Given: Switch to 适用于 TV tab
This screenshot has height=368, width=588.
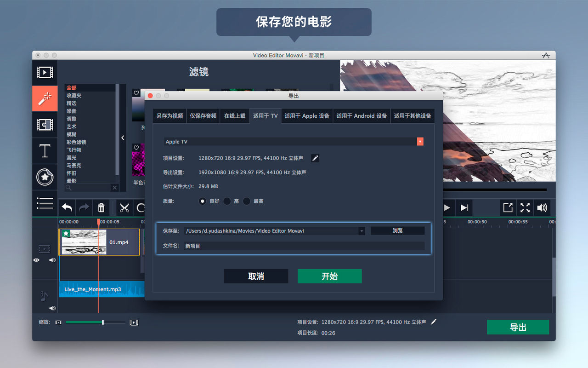Looking at the screenshot, I should [265, 116].
